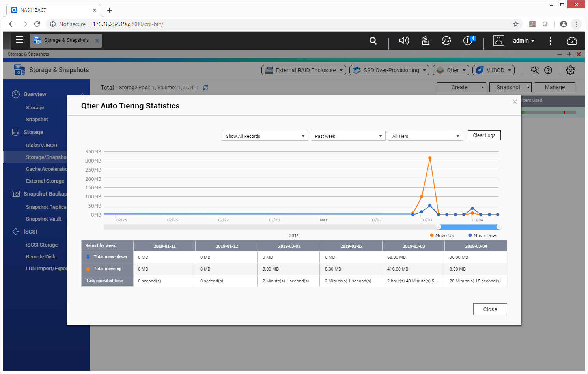Refresh the storage total summary
The image size is (588, 374).
pyautogui.click(x=205, y=88)
